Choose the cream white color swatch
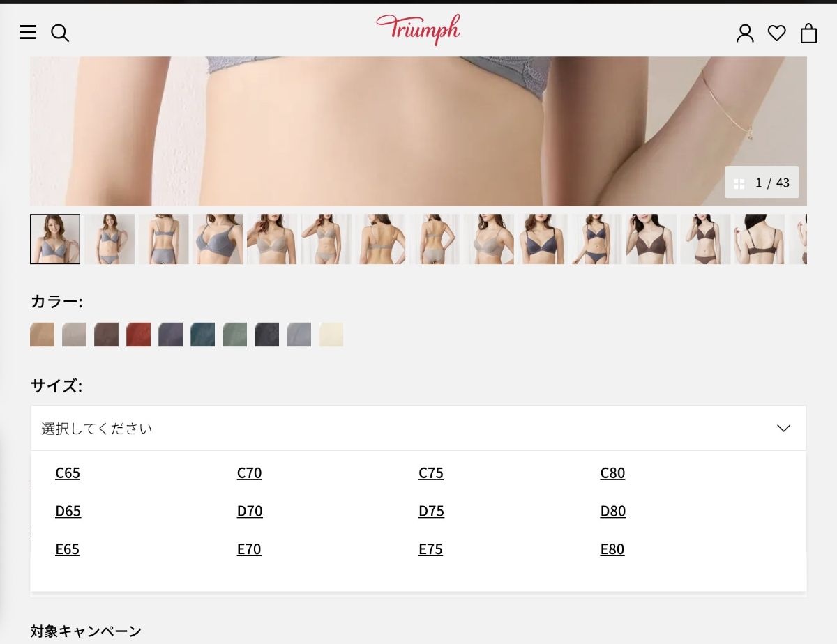Image resolution: width=837 pixels, height=644 pixels. [331, 335]
